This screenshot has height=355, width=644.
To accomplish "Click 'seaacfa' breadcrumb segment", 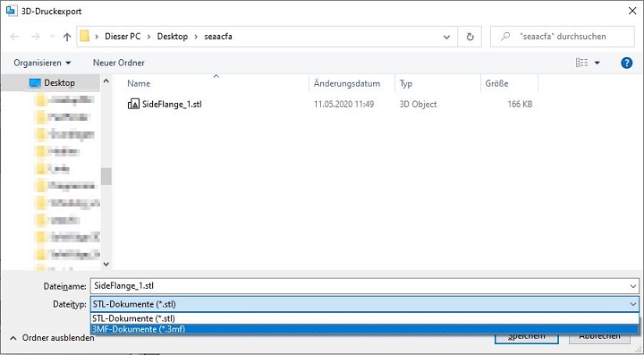I will click(x=218, y=37).
